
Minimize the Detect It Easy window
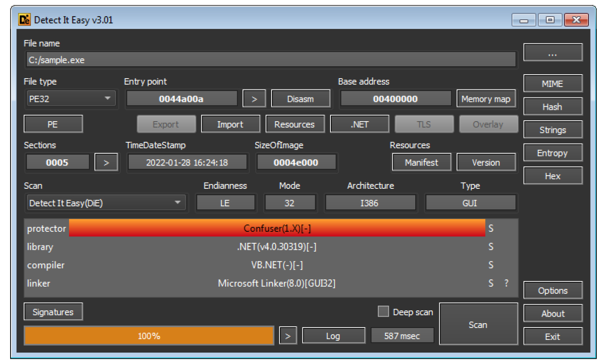523,20
